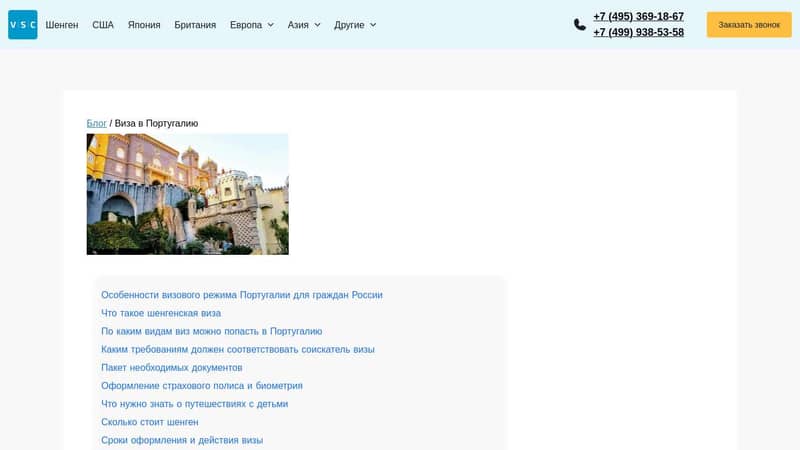Open Что нужно знать о путешествиях с детьми

pos(194,404)
